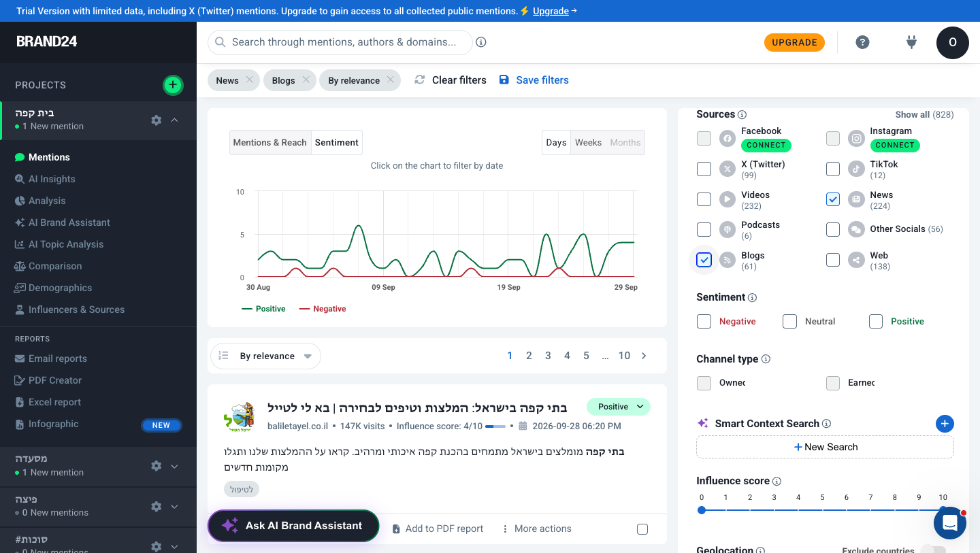Open PDF Creator report item
The image size is (980, 553).
[55, 380]
